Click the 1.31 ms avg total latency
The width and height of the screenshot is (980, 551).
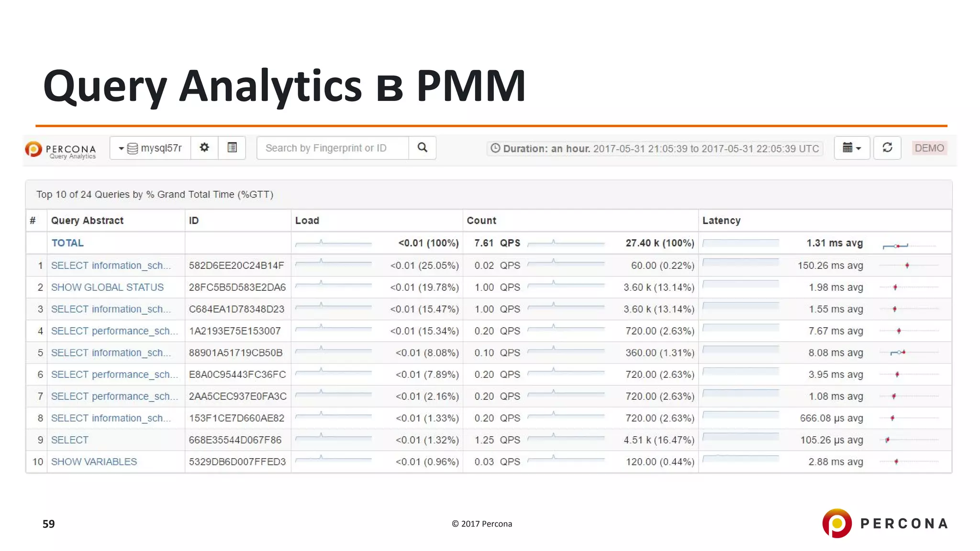[835, 243]
